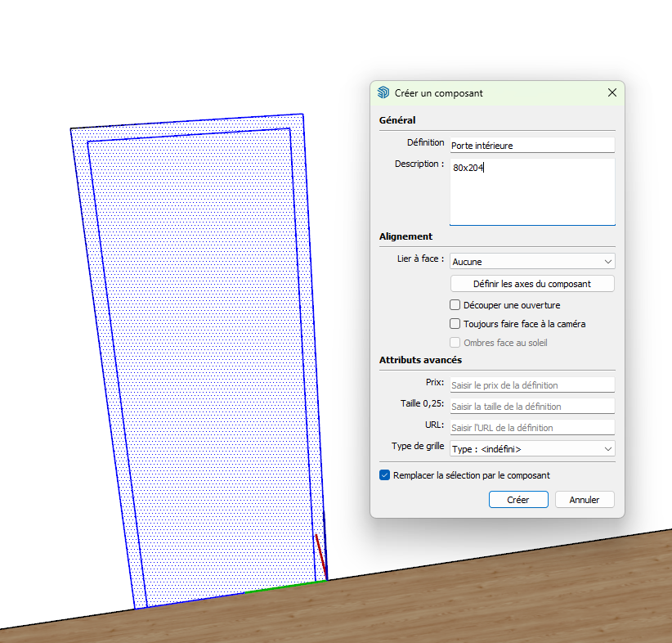The width and height of the screenshot is (672, 643).
Task: Open the Lier à face dropdown
Action: (x=532, y=261)
